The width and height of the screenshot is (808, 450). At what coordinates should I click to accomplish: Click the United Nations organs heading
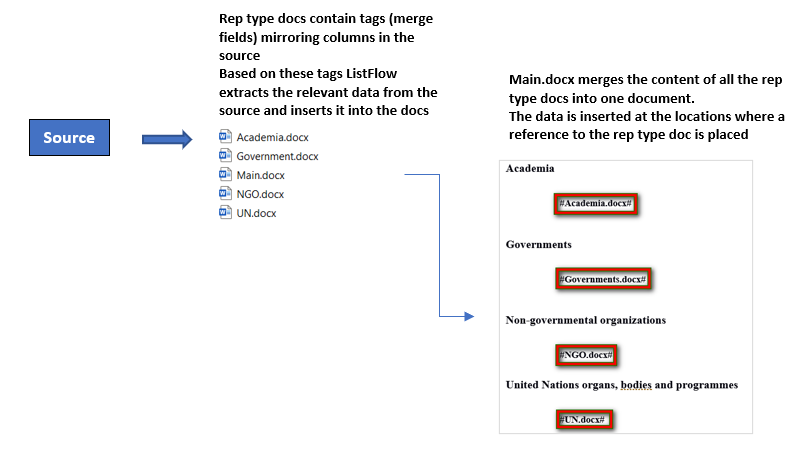tap(621, 385)
